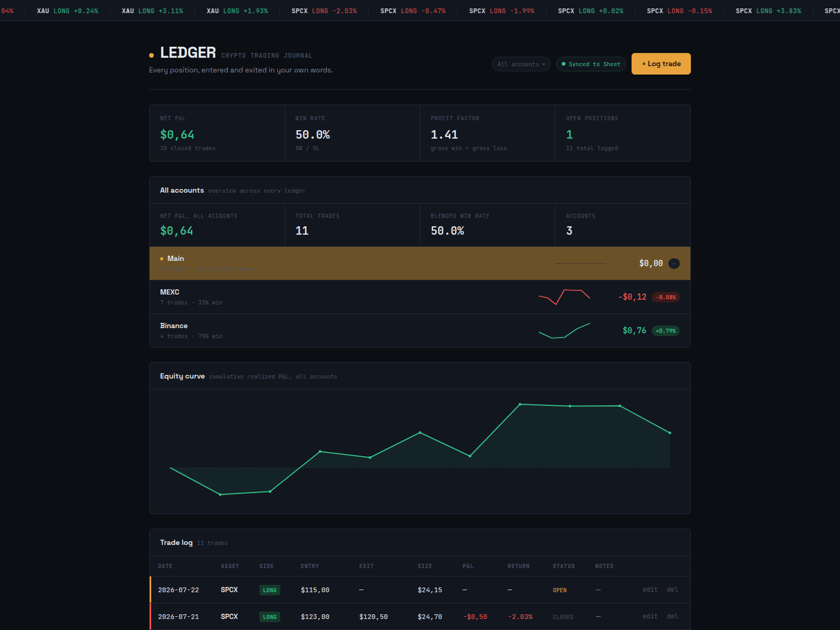The image size is (840, 630).
Task: Select the Main account row
Action: [420, 263]
